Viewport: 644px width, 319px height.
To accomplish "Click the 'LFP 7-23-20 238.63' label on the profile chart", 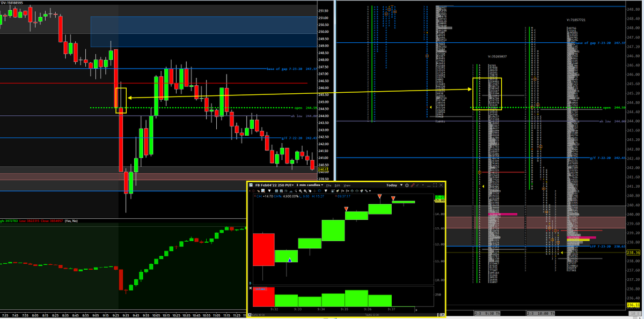I will [x=608, y=246].
